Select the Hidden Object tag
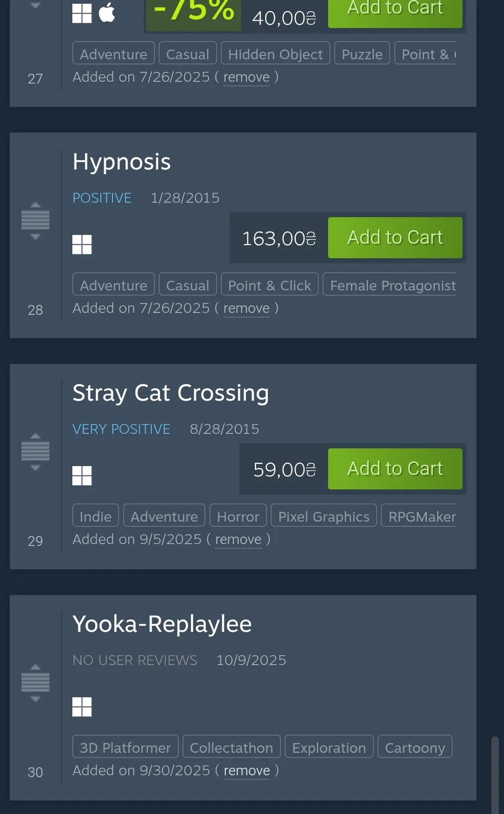504x814 pixels. (275, 54)
